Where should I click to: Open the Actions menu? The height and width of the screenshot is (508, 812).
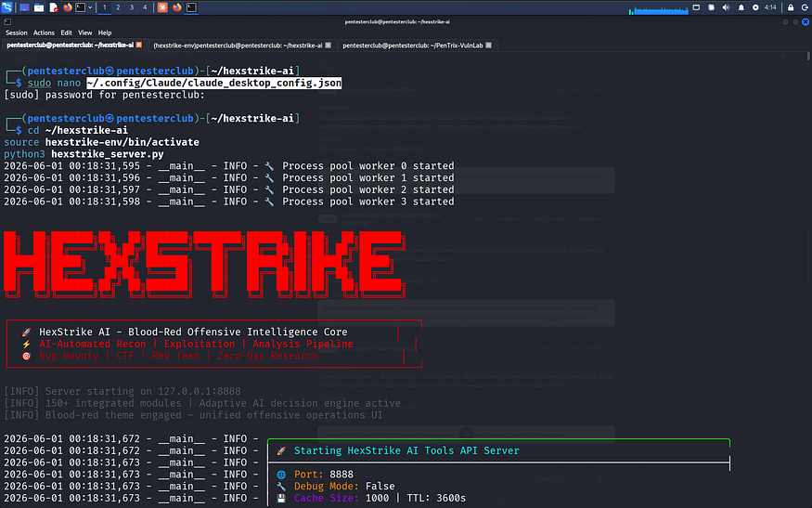tap(44, 33)
